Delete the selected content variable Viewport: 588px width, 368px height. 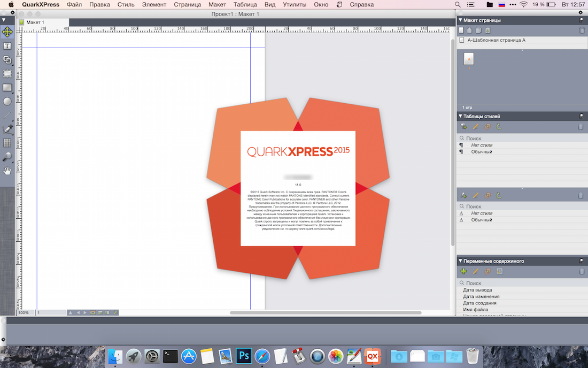582,271
